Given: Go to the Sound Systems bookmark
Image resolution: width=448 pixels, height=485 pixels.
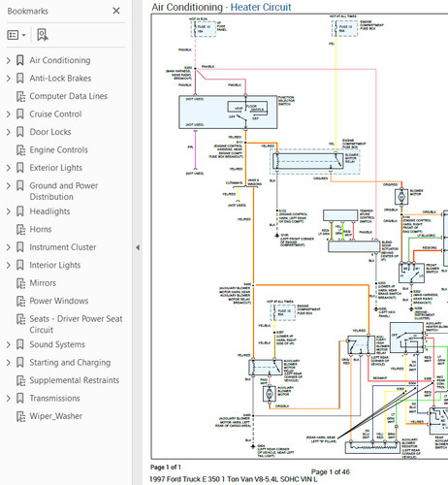Looking at the screenshot, I should (x=57, y=344).
